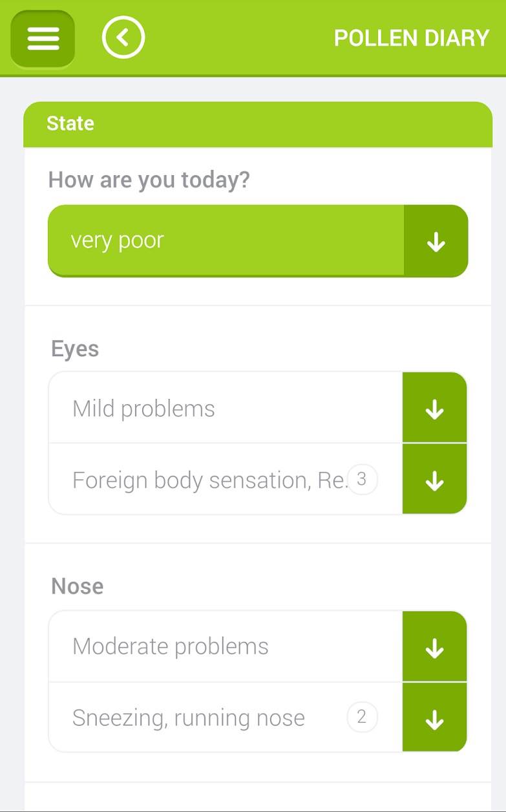Click the State section header
This screenshot has width=506, height=812.
(x=70, y=123)
